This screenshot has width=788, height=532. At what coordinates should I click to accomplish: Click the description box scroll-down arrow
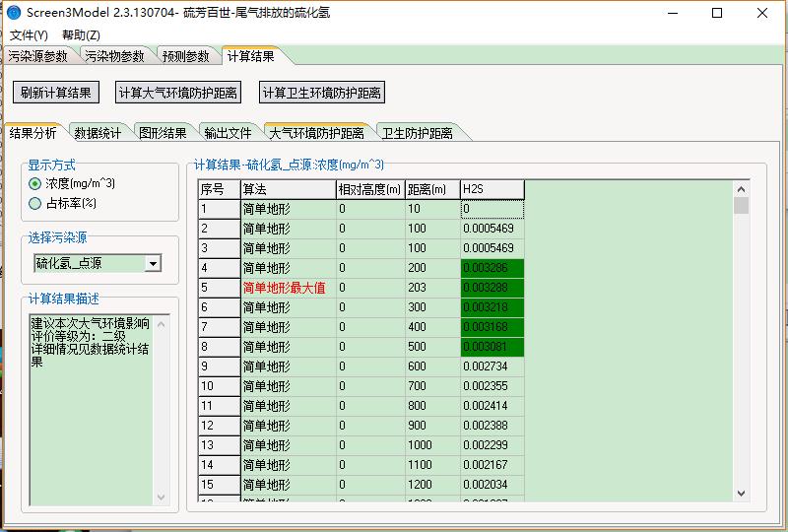coord(162,498)
